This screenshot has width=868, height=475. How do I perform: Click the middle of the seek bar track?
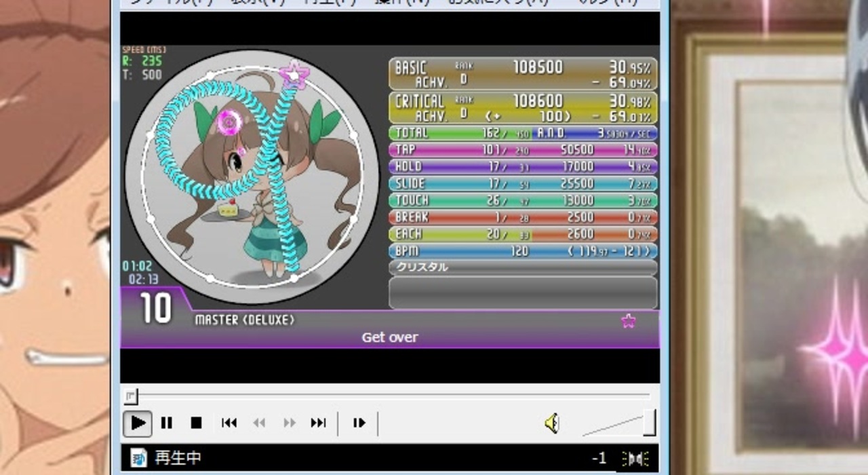[x=387, y=395]
